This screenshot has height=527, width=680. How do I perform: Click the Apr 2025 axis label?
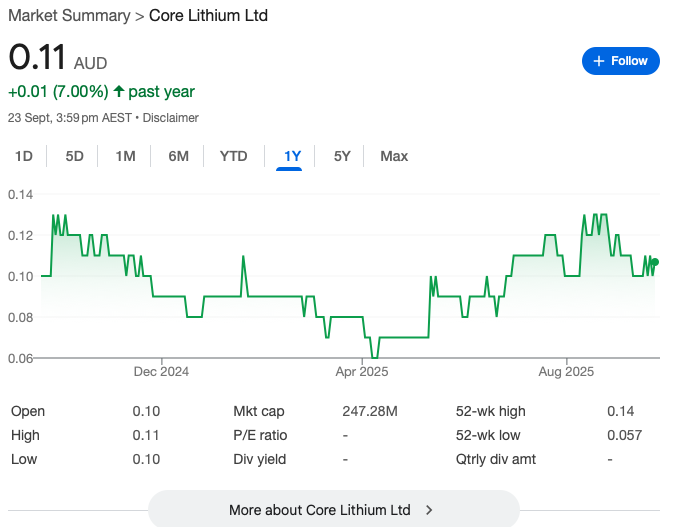click(x=362, y=372)
